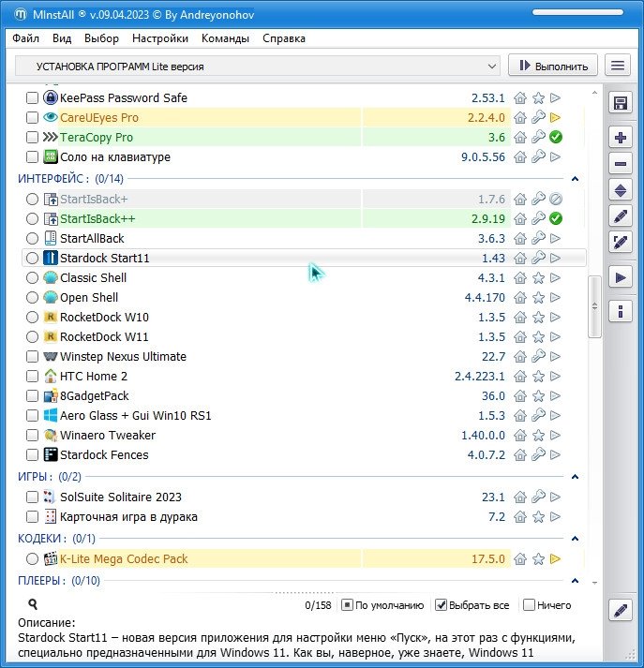644x668 pixels.
Task: Open the УСТАНОВКА ПРОГРАММ Lite версия dropdown
Action: pos(258,66)
